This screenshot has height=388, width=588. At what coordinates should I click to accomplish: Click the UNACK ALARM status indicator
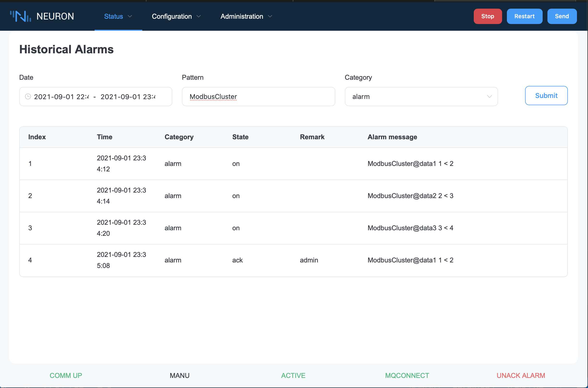(x=521, y=375)
